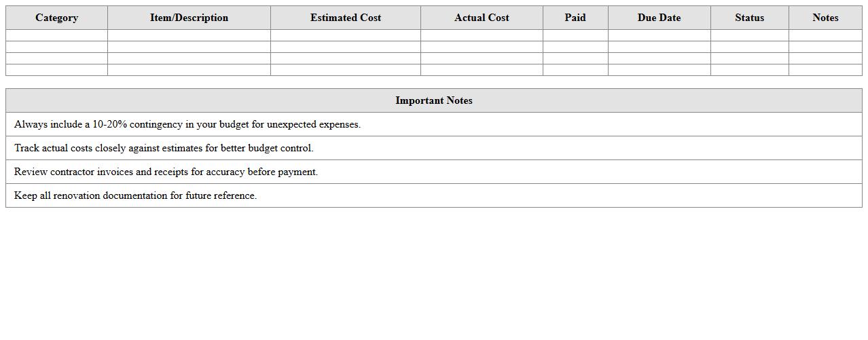Select the first-row Due Date cell

tap(659, 35)
